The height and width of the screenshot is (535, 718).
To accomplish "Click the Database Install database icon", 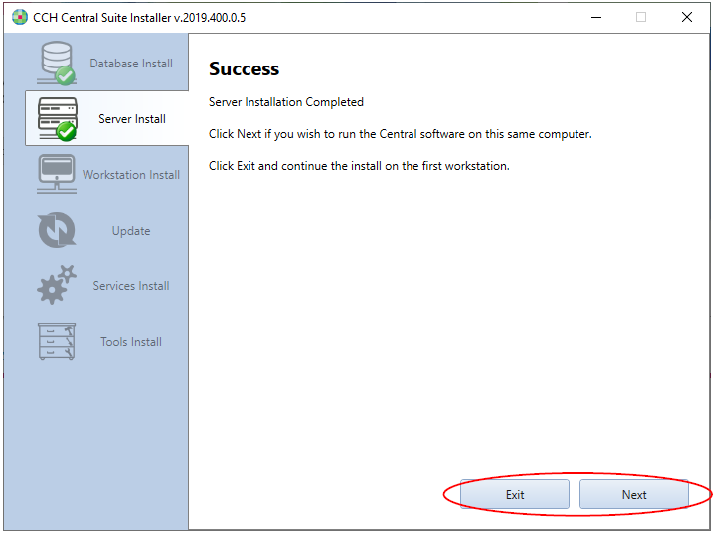I will (57, 63).
